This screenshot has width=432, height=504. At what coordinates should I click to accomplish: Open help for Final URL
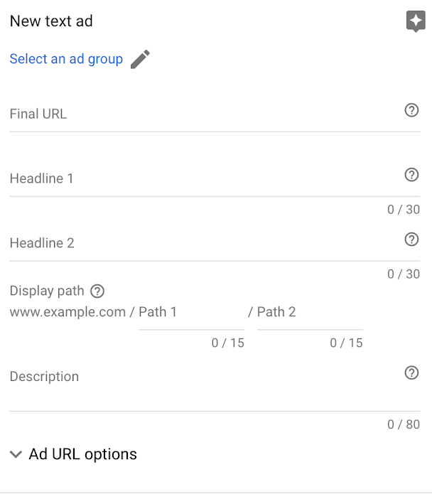pyautogui.click(x=411, y=110)
